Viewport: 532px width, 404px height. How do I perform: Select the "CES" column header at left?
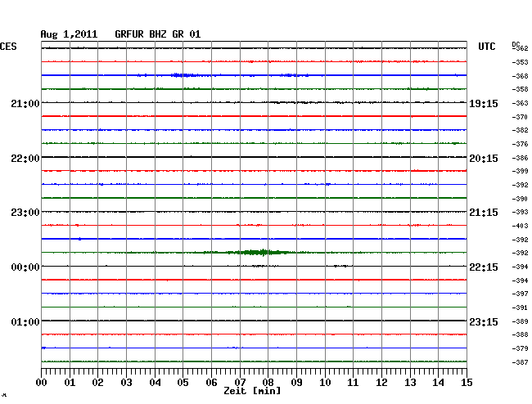pyautogui.click(x=8, y=47)
